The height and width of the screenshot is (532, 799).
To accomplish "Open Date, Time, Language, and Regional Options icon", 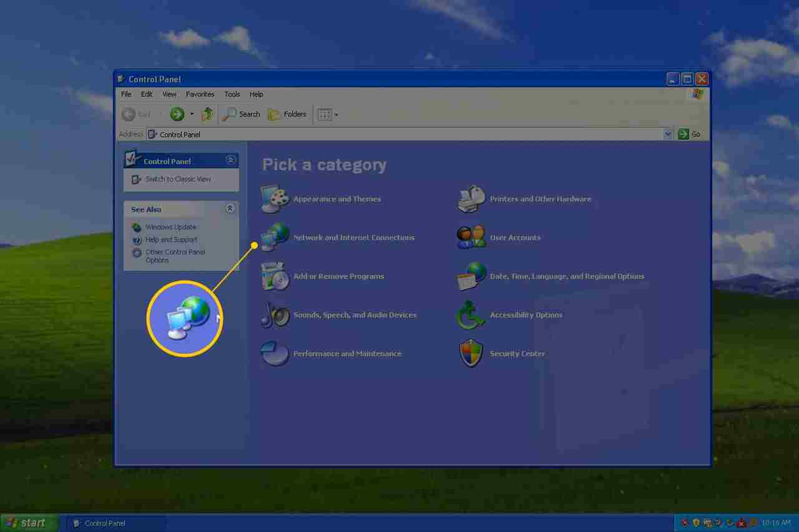I will [472, 276].
